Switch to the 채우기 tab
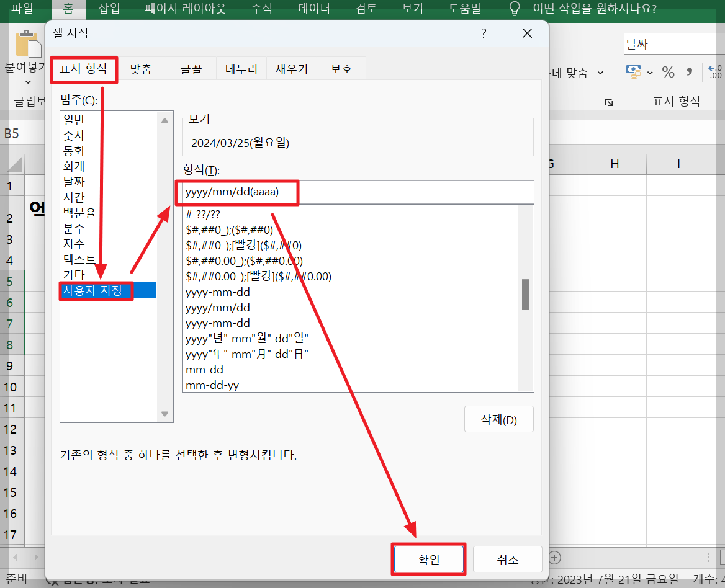Image resolution: width=725 pixels, height=588 pixels. click(x=292, y=68)
